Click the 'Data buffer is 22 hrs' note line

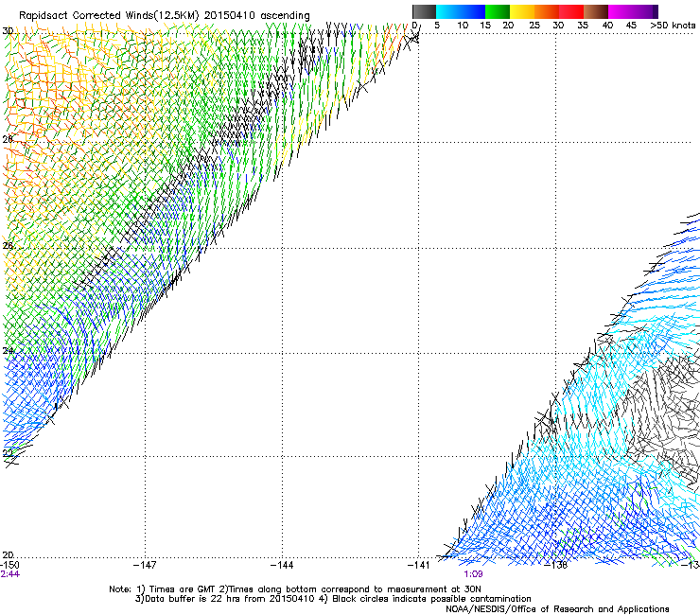pos(333,599)
